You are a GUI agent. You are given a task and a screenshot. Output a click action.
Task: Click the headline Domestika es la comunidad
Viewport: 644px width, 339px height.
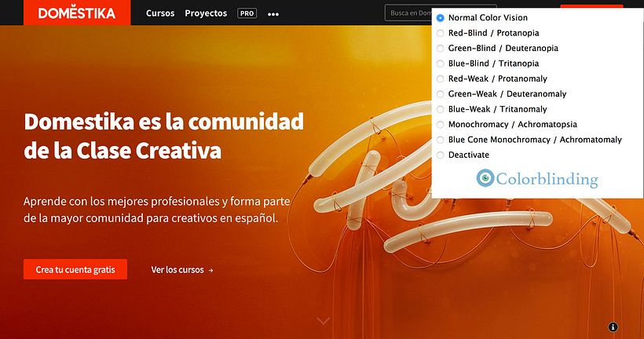coord(164,122)
